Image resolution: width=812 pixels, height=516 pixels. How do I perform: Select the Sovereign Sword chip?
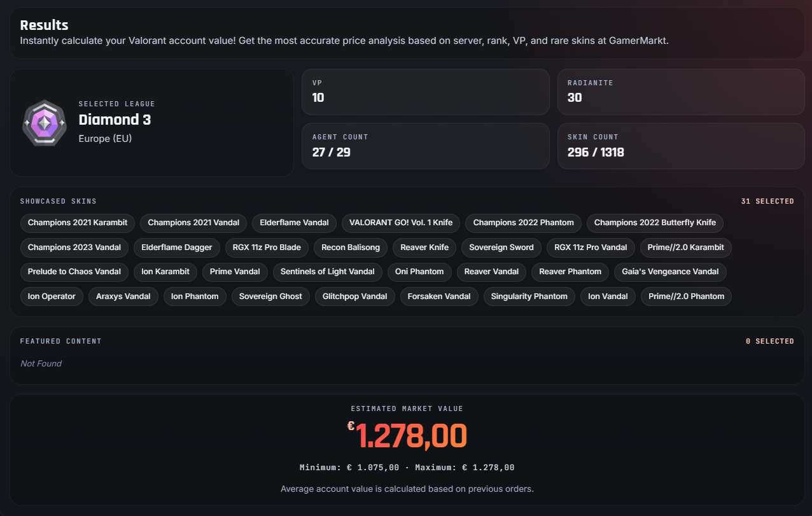501,248
